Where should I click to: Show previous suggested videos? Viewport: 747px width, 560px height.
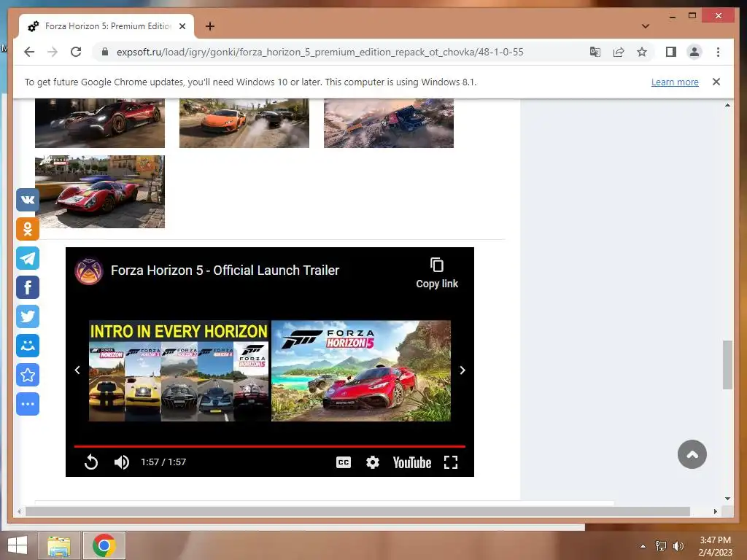(x=77, y=370)
